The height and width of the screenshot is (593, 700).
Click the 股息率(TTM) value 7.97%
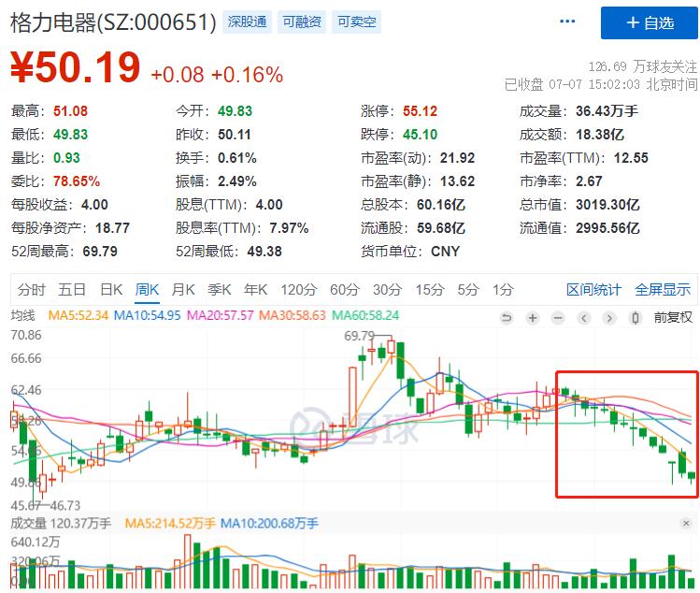tap(289, 228)
